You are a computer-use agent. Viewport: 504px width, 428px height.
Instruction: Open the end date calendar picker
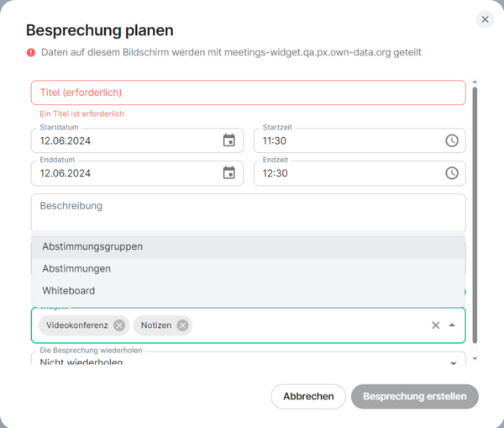point(228,173)
